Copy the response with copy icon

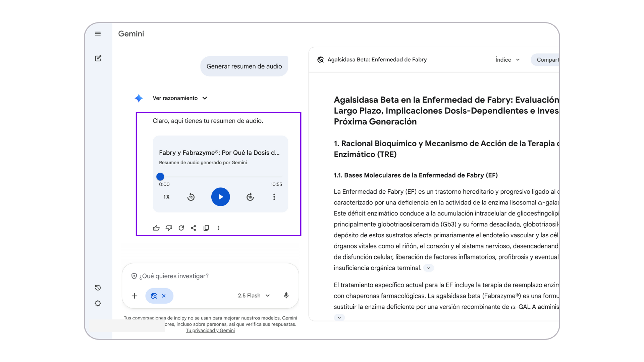(x=206, y=228)
